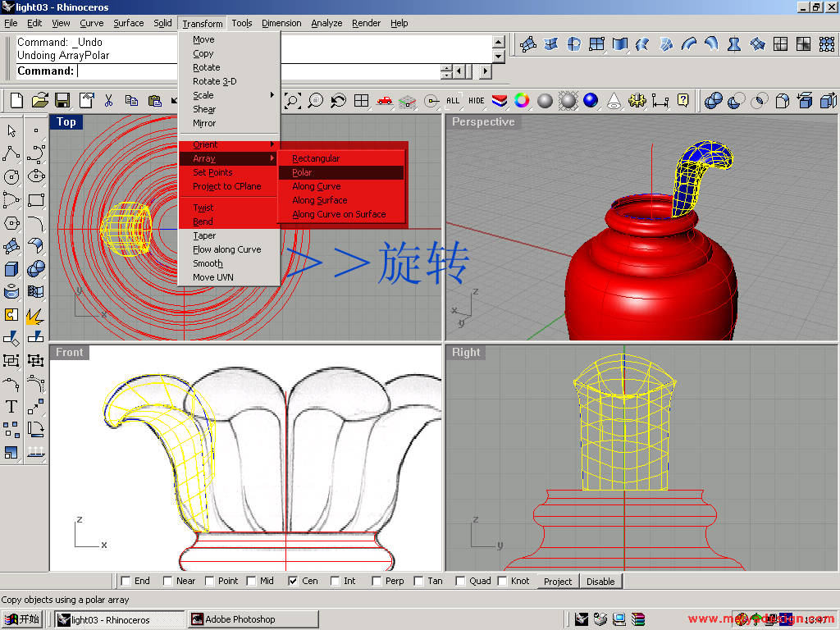Click the Save file icon in toolbar
Image resolution: width=840 pixels, height=630 pixels.
pos(62,101)
